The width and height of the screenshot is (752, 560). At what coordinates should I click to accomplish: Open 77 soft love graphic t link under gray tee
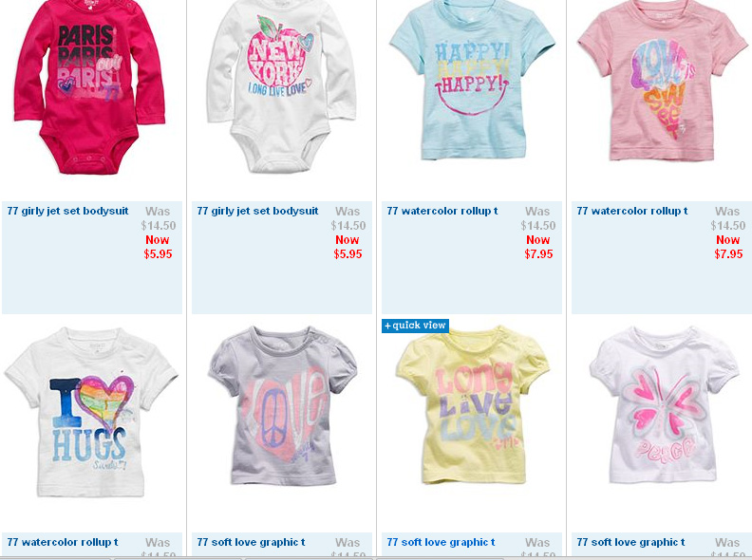251,542
